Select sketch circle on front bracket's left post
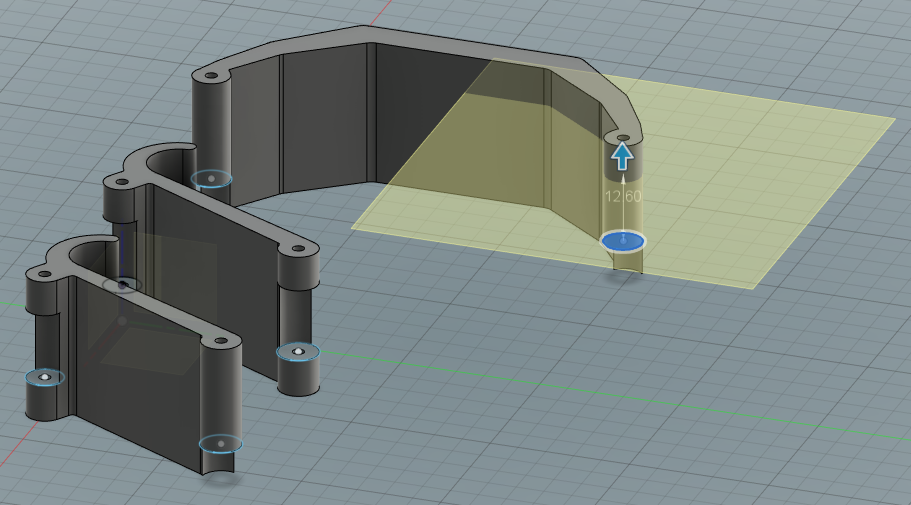 pyautogui.click(x=45, y=378)
